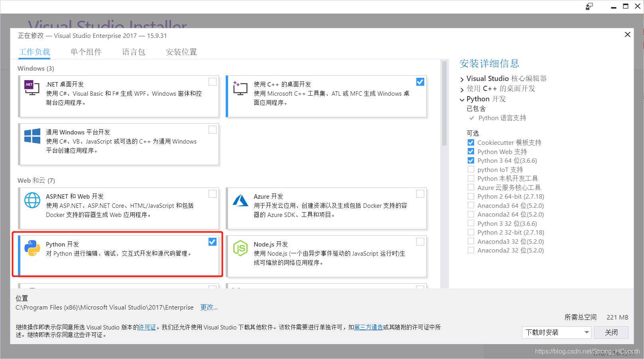The image size is (644, 359).
Task: Click the .NET desktop development icon
Action: 32,88
